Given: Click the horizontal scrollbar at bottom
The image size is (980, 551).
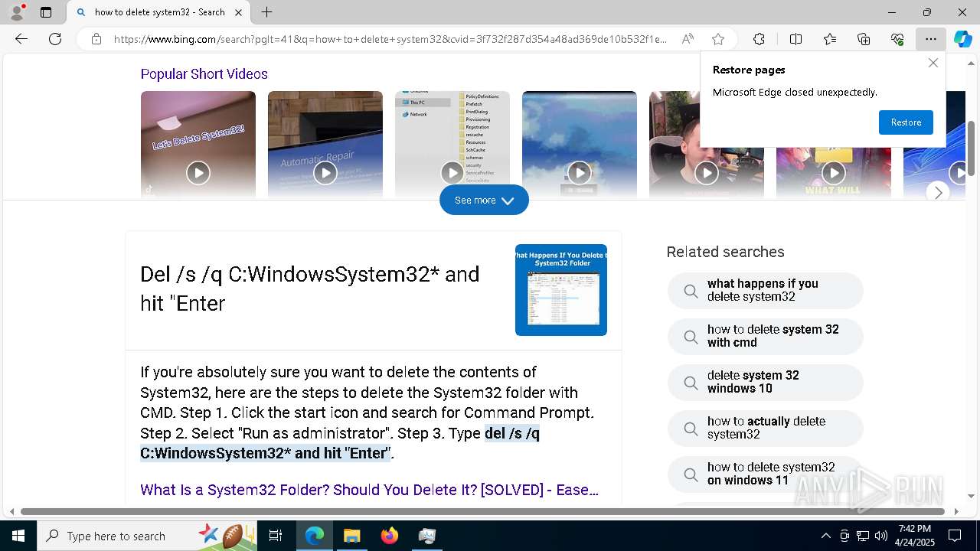Looking at the screenshot, I should pos(482,511).
